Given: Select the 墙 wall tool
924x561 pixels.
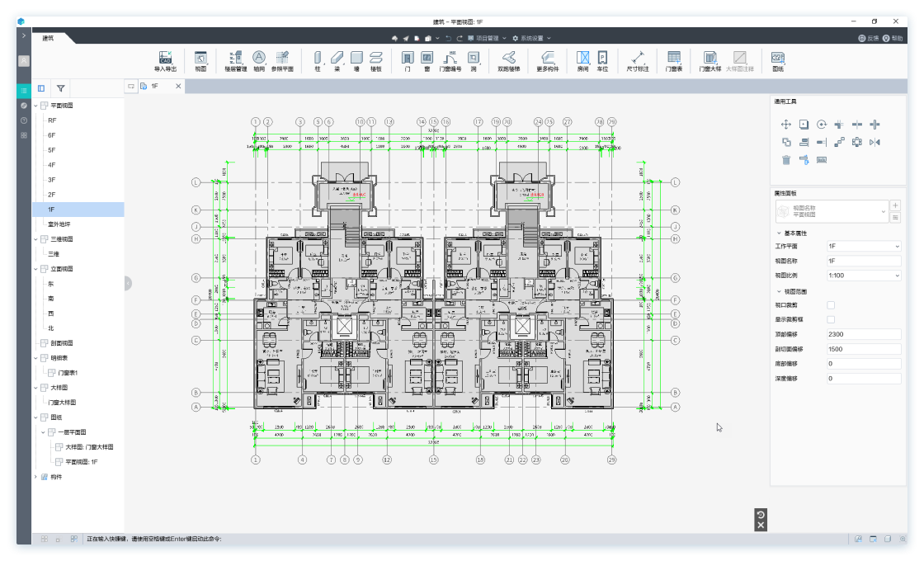Looking at the screenshot, I should click(x=356, y=61).
